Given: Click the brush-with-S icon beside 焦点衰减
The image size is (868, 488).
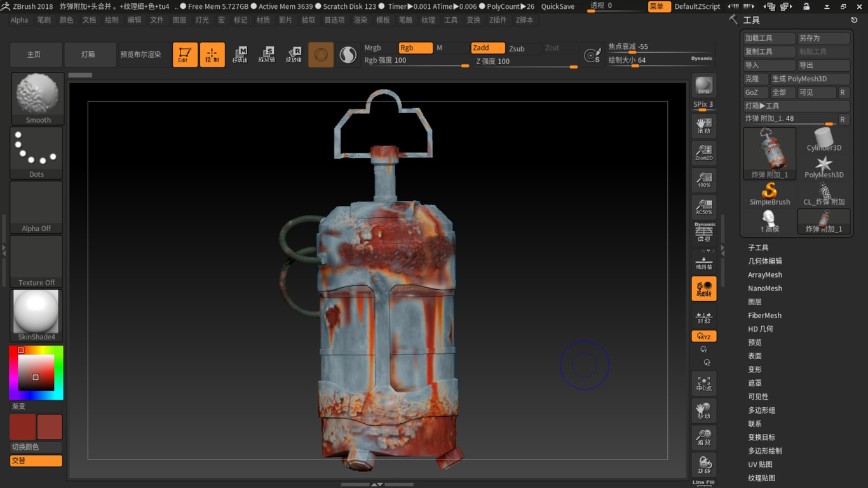Looking at the screenshot, I should (x=592, y=55).
